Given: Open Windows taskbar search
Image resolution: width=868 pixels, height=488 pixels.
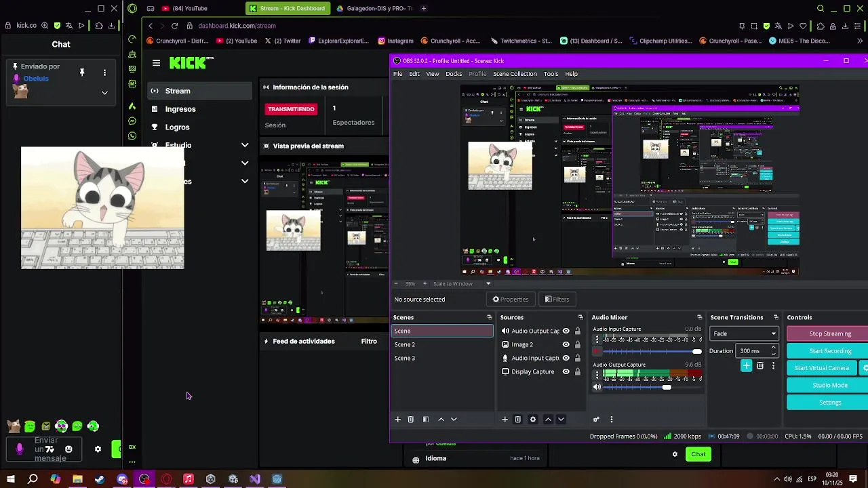Looking at the screenshot, I should (33, 479).
